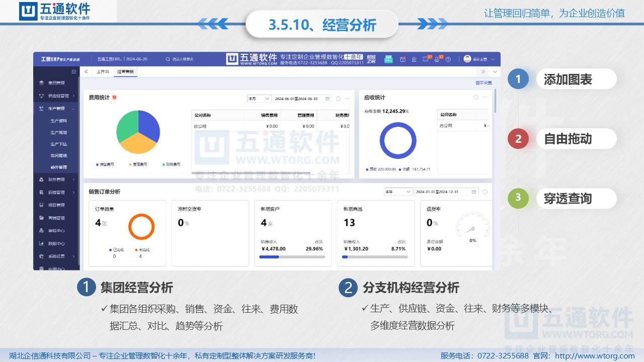Refresh the 费用统计 panel
The height and width of the screenshot is (362, 644).
coord(338,99)
